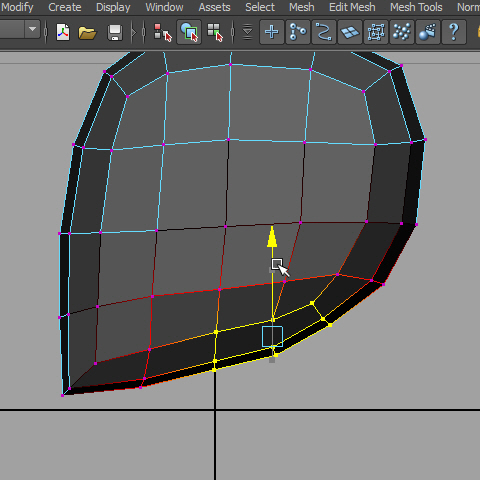Open the selection mask down-arrow menu
This screenshot has width=480, height=480.
pos(247,32)
